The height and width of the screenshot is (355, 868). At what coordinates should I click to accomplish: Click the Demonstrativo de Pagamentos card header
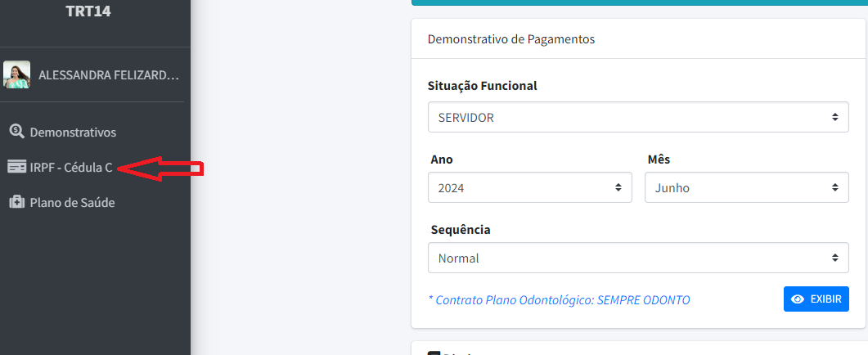pyautogui.click(x=511, y=39)
